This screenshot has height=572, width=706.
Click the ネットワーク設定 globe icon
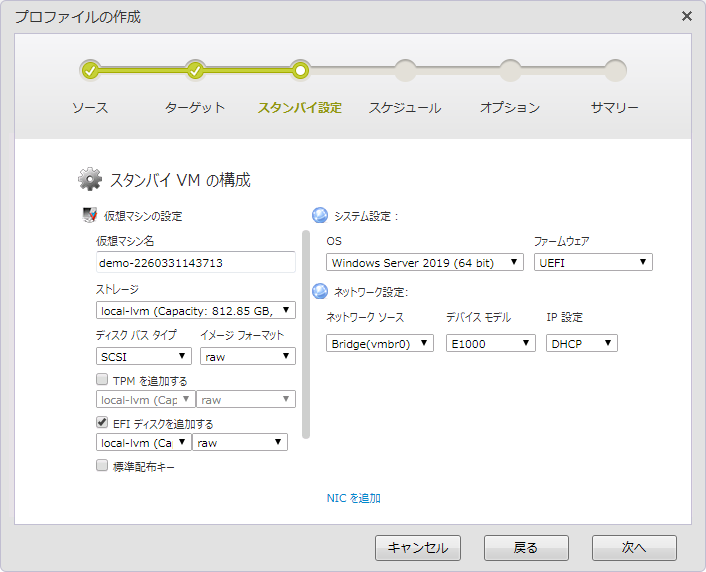(320, 291)
